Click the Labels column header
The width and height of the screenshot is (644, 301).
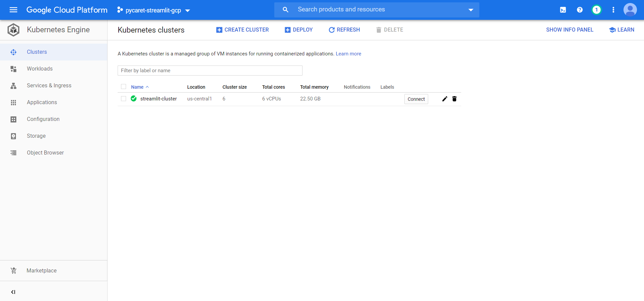387,87
